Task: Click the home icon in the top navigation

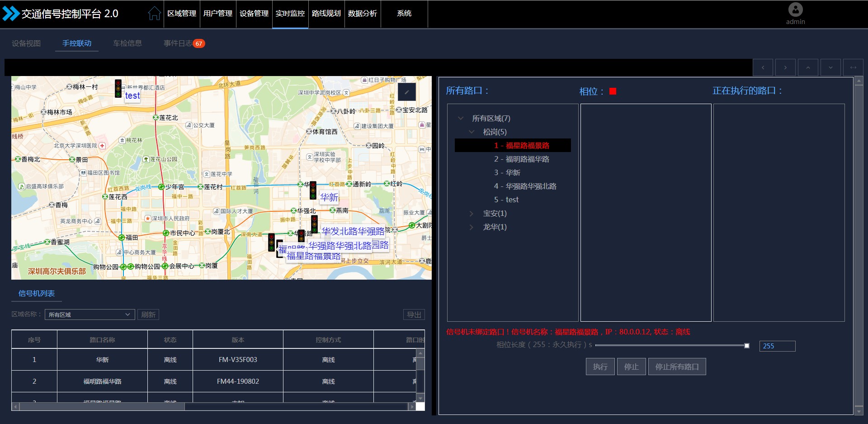Action: pyautogui.click(x=154, y=14)
